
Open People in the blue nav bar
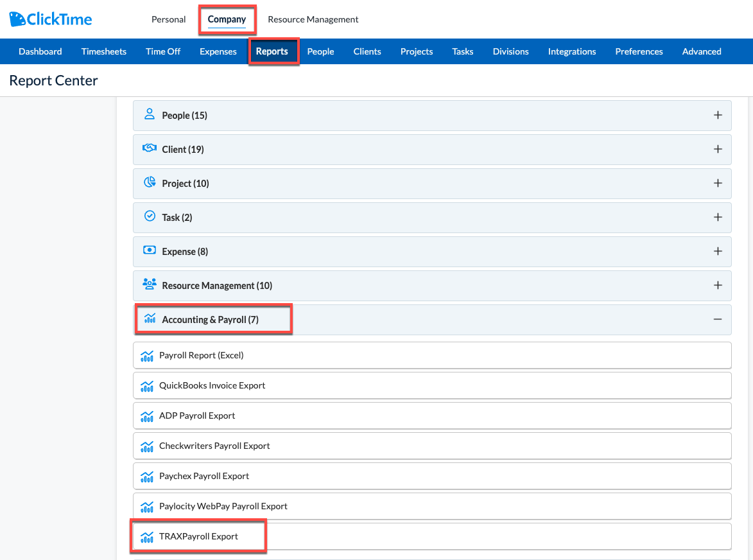pyautogui.click(x=320, y=51)
